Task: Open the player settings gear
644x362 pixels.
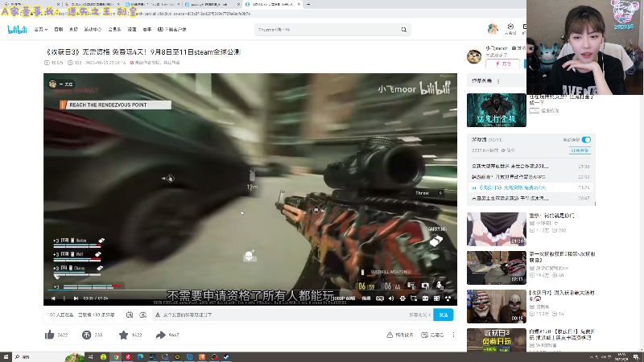Action: [x=402, y=298]
